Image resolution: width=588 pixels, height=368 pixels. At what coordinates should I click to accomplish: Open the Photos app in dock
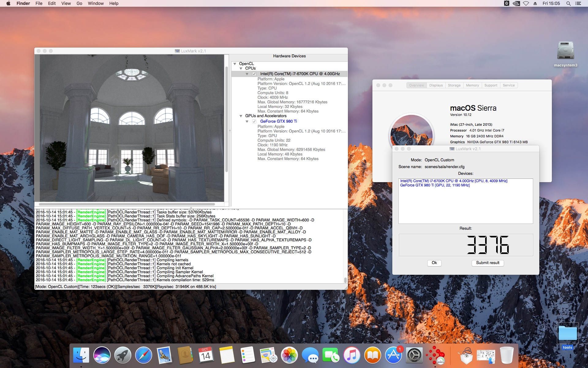point(289,355)
